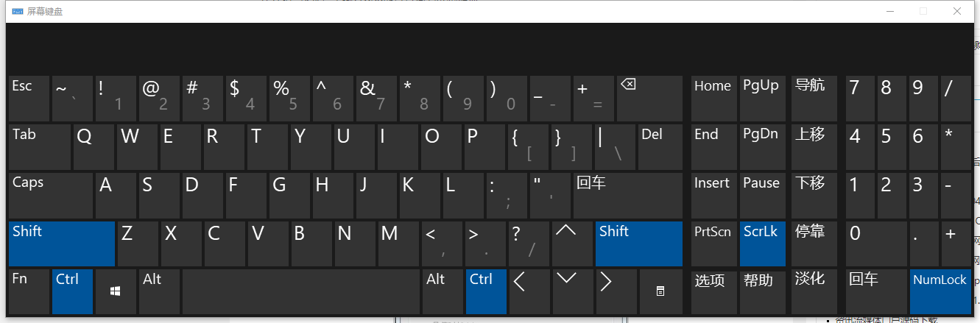The width and height of the screenshot is (980, 323).
Task: Toggle the Caps lock key
Action: coord(51,194)
